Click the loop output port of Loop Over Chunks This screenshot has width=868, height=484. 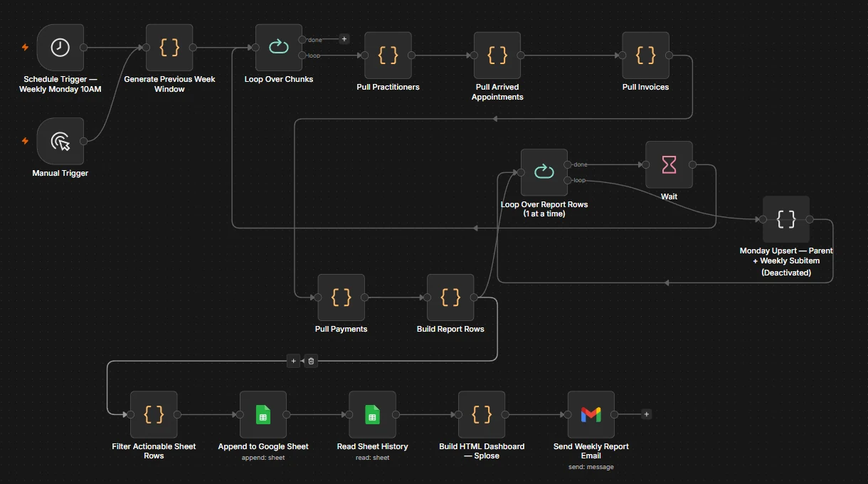click(302, 56)
